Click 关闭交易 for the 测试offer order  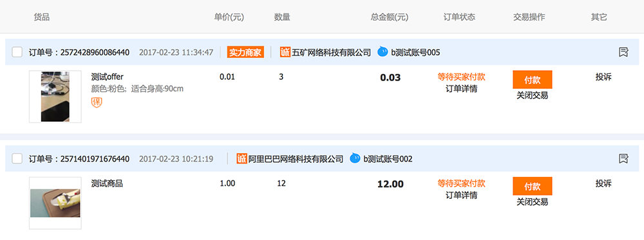coord(533,96)
